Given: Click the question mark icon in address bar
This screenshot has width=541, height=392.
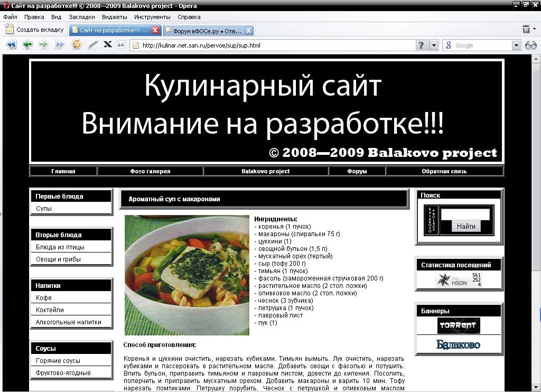Looking at the screenshot, I should 421,45.
